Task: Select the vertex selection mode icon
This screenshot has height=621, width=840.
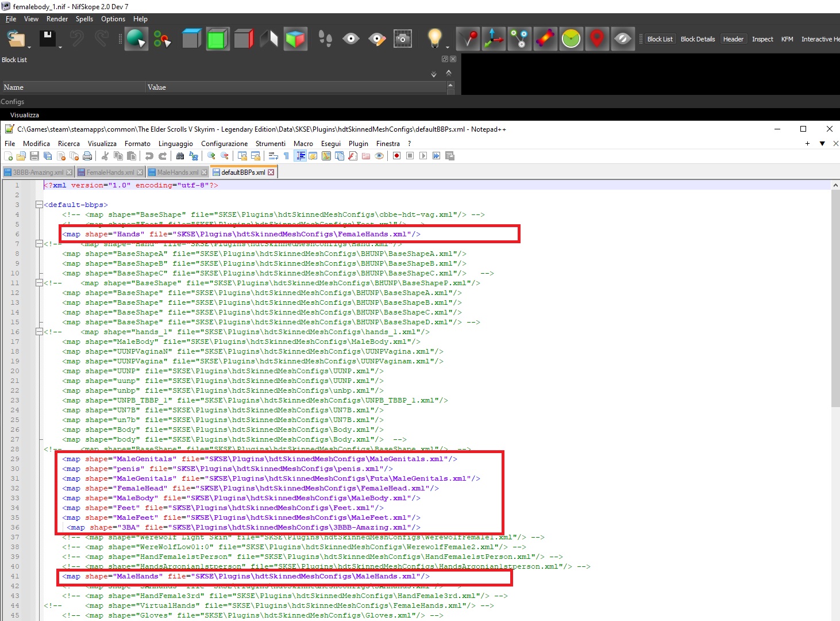Action: coord(163,39)
